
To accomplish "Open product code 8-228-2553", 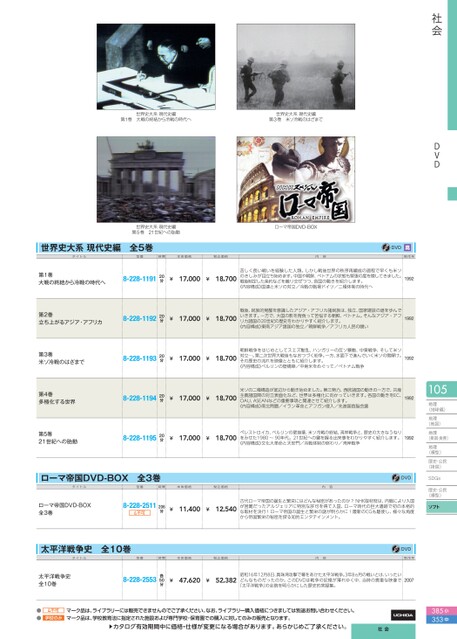I will (139, 580).
